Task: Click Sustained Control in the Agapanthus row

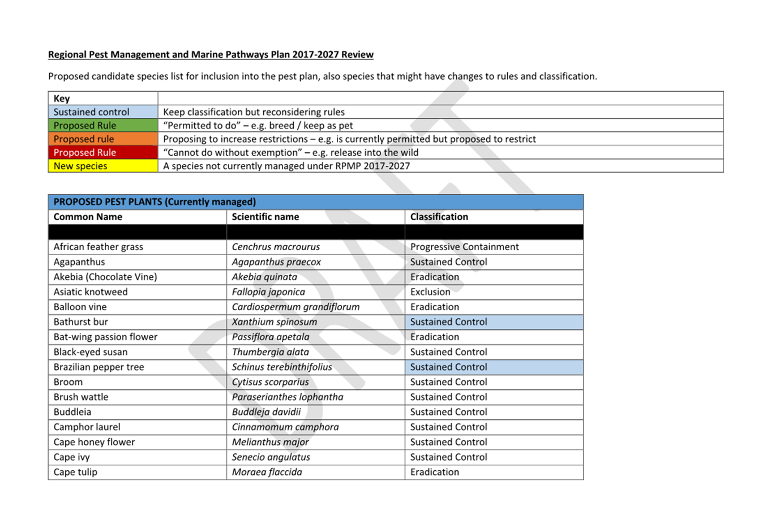Action: [x=494, y=262]
